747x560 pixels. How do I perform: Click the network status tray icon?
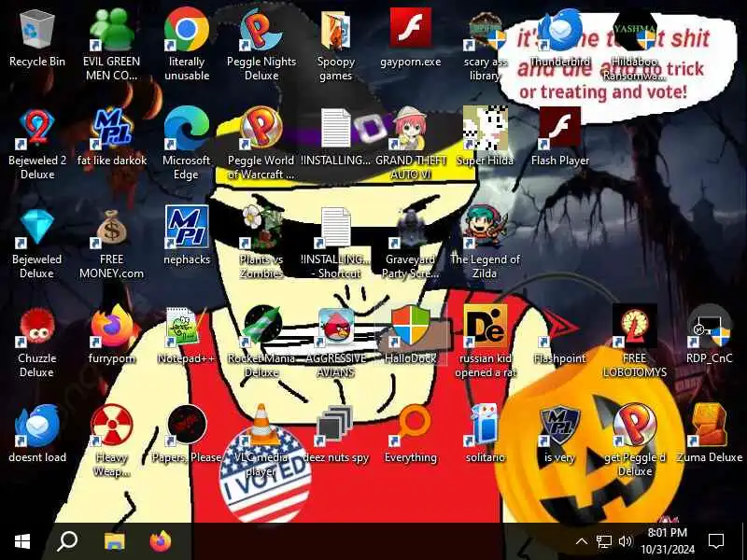click(603, 541)
